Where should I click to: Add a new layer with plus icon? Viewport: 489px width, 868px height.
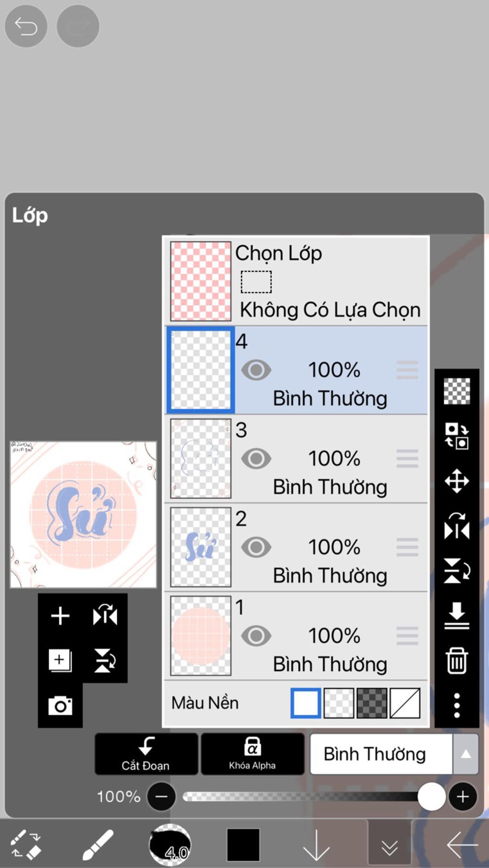click(60, 616)
